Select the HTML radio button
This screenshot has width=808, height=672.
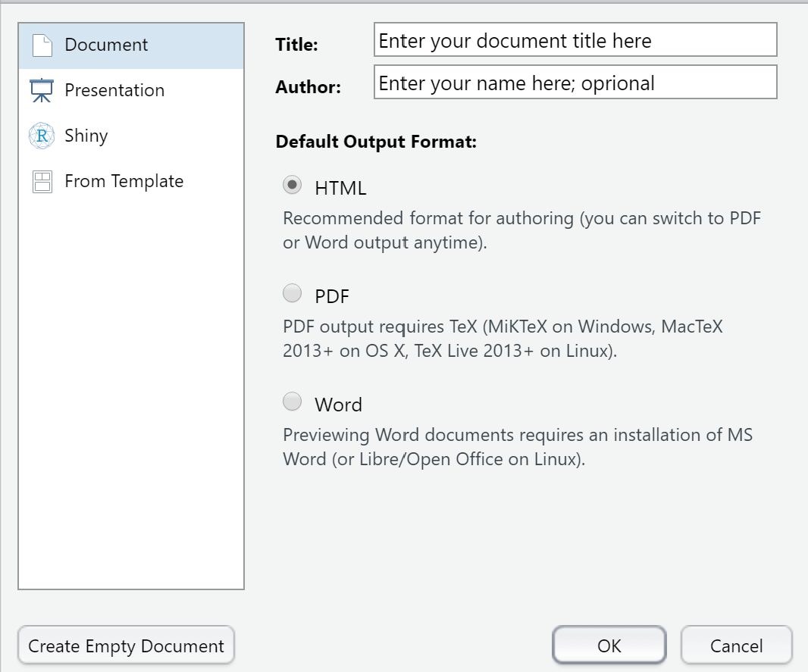(x=292, y=185)
